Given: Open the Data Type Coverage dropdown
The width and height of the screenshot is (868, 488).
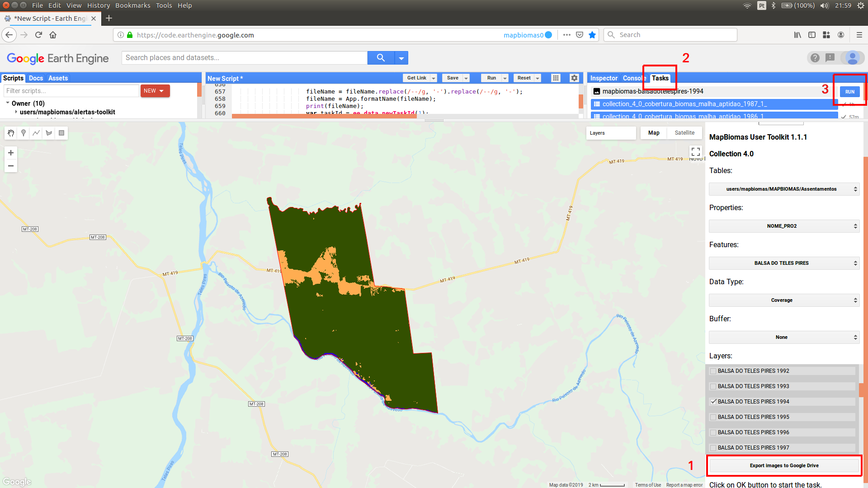Looking at the screenshot, I should point(783,300).
